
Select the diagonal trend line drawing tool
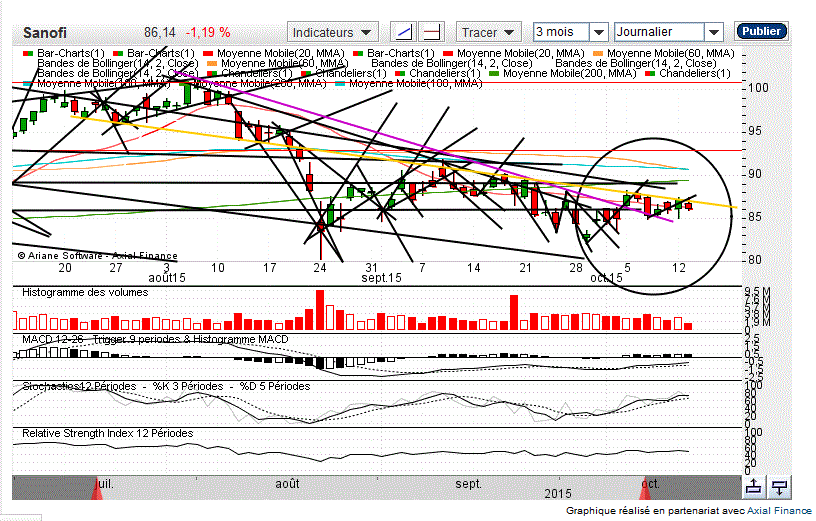(x=403, y=32)
